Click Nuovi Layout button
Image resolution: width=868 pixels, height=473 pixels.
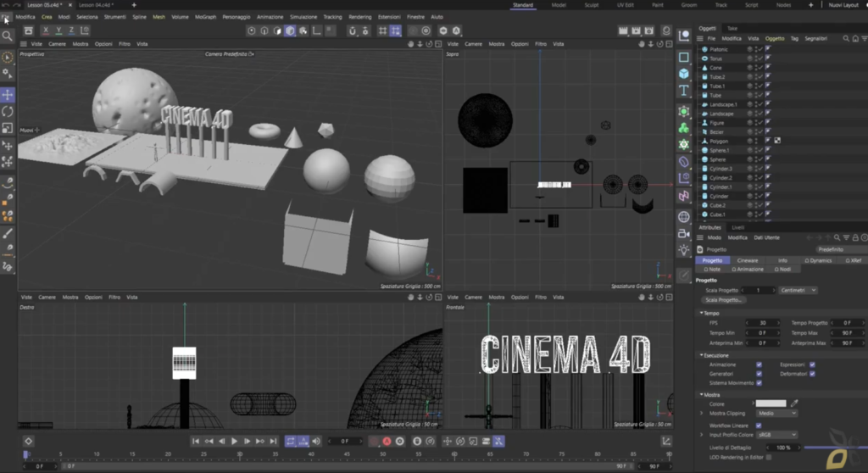click(843, 5)
